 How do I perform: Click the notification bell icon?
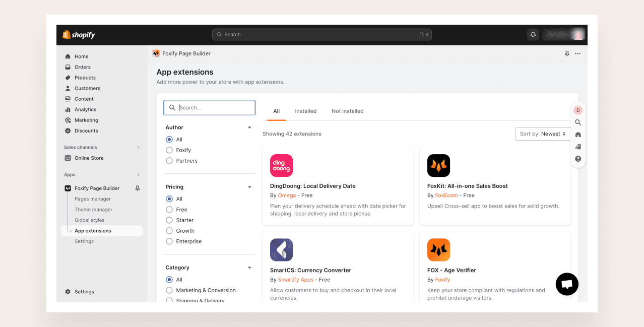click(533, 34)
